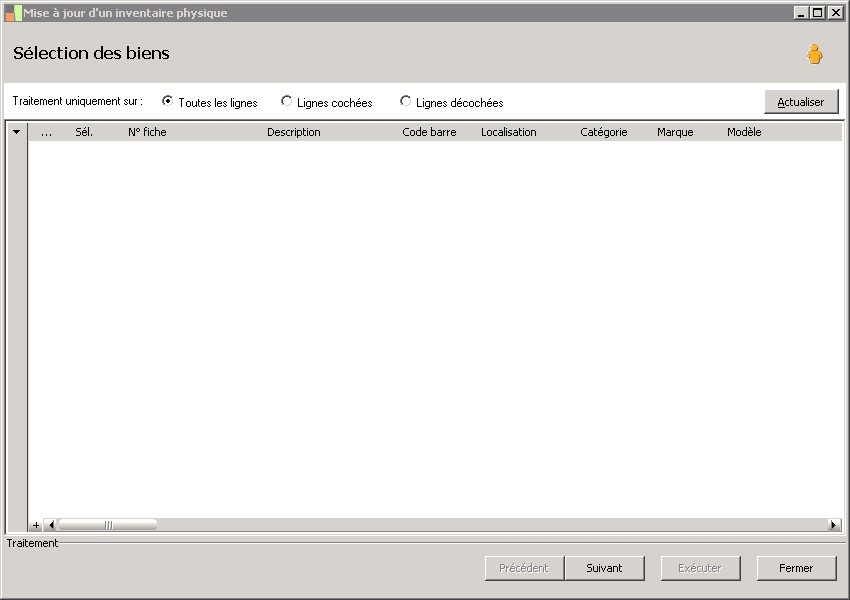Sort by Catégorie column header

coord(603,132)
